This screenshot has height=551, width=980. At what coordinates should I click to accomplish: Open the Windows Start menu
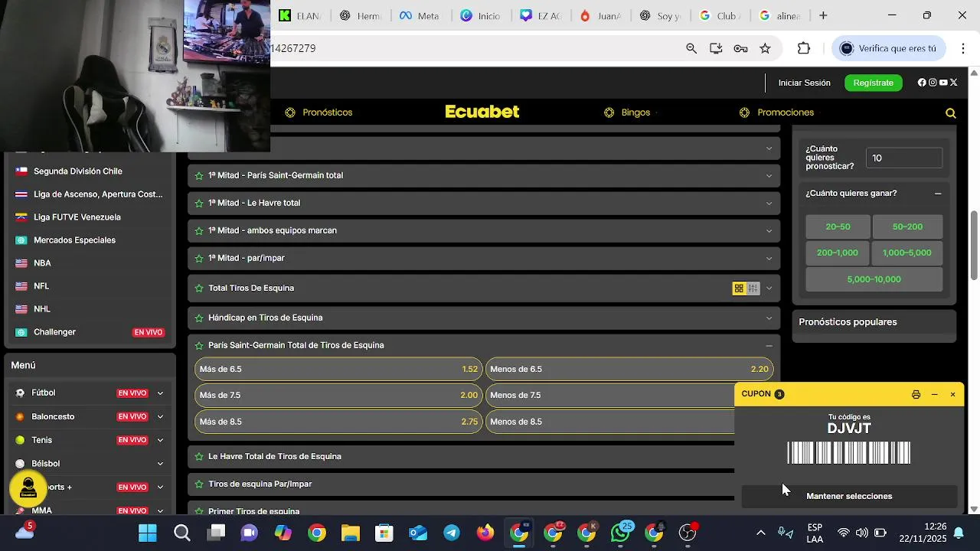point(148,533)
